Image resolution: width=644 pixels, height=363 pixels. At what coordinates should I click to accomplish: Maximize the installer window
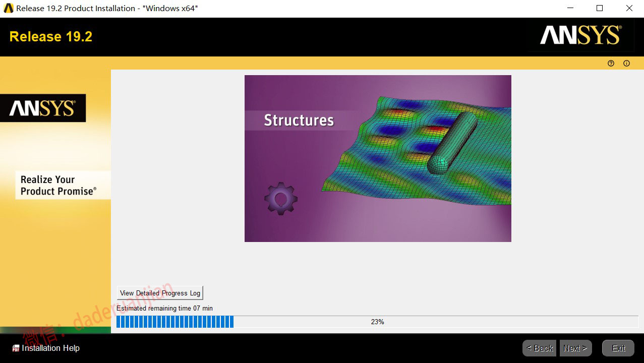pos(600,8)
